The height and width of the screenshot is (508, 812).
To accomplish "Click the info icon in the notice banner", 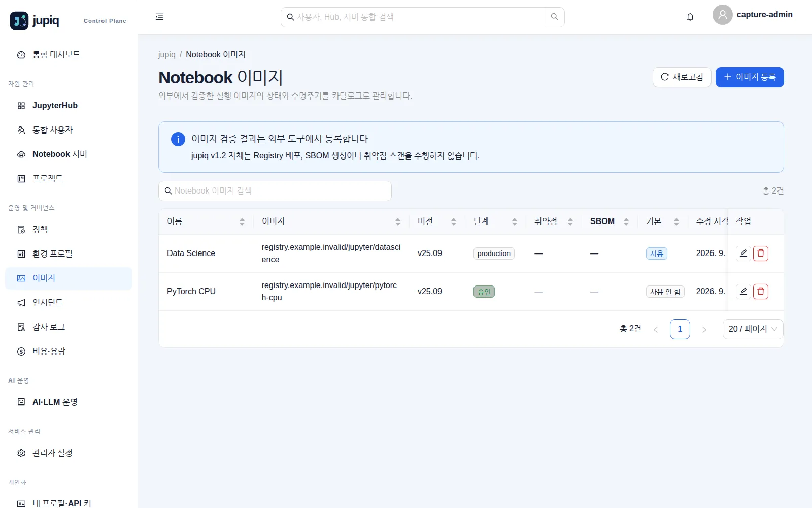I will pos(178,139).
